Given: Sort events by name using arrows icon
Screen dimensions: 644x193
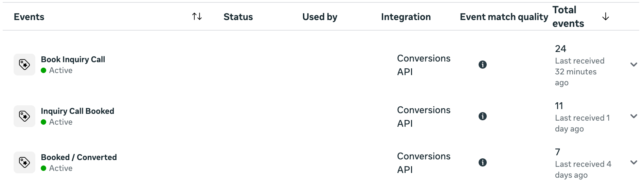Looking at the screenshot, I should [x=197, y=16].
